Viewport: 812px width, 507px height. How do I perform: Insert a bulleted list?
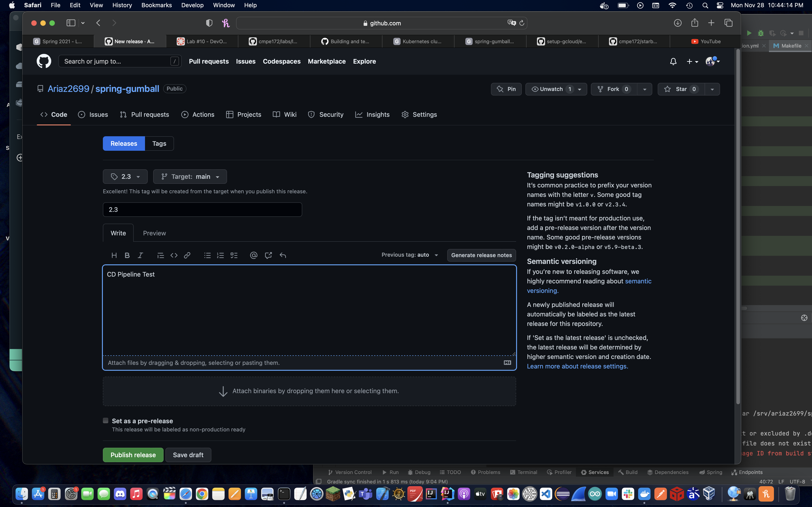207,255
